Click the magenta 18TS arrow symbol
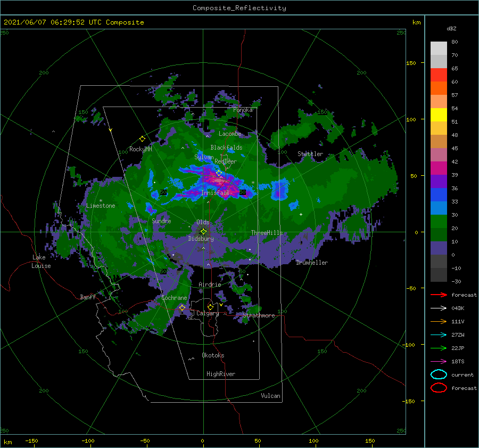Viewport: 479px width, 448px height. click(439, 362)
